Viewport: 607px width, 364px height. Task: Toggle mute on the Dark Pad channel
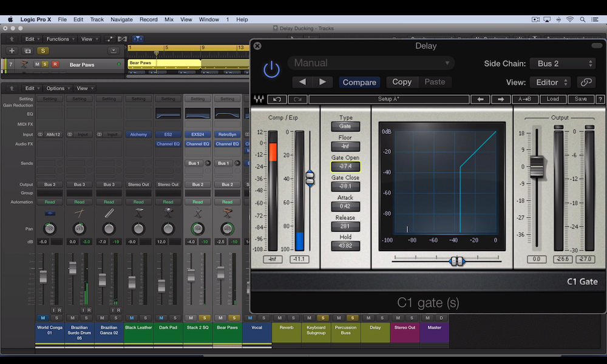coord(161,318)
